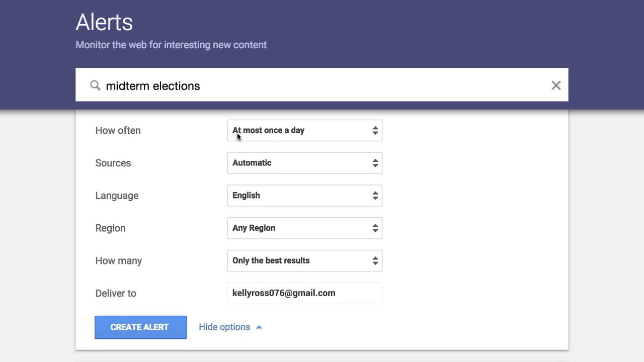The height and width of the screenshot is (362, 644).
Task: Click the How many dropdown arrows
Action: [x=375, y=260]
